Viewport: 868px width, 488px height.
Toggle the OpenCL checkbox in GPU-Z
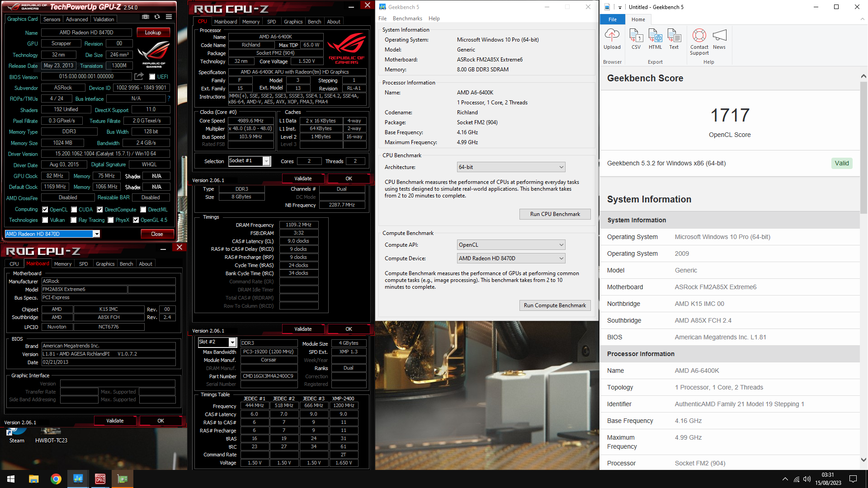pos(45,210)
